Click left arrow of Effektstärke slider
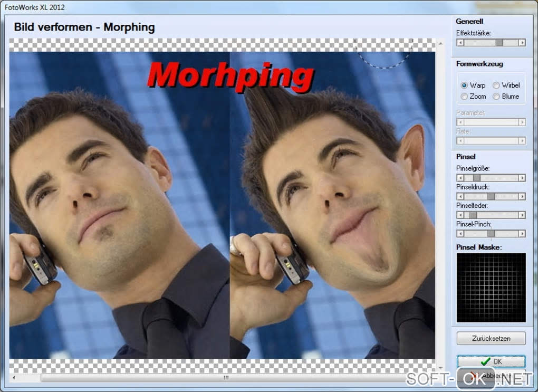The height and width of the screenshot is (392, 538). (x=460, y=43)
